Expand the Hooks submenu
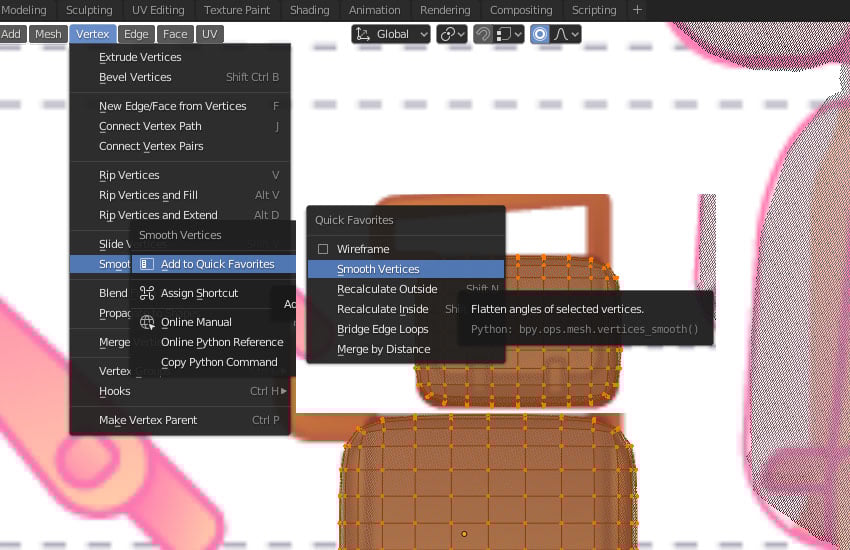850x550 pixels. (x=180, y=391)
